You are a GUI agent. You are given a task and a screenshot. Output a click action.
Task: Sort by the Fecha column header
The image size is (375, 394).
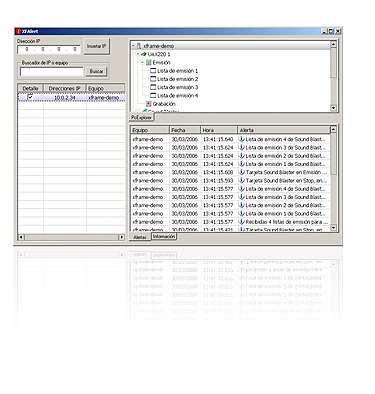[185, 130]
